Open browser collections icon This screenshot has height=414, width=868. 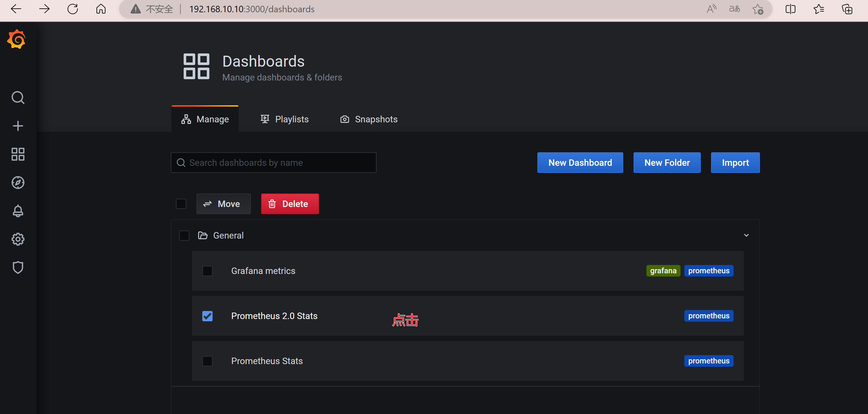[x=847, y=9]
